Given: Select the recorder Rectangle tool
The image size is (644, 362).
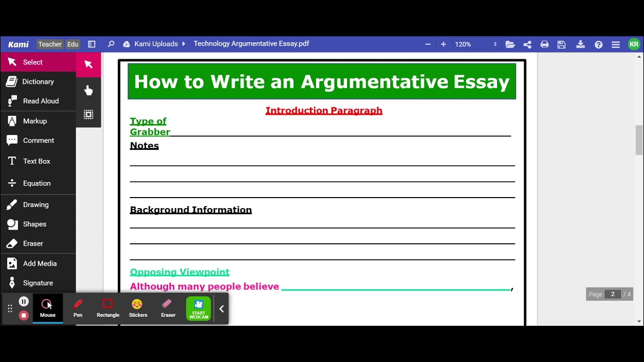Looking at the screenshot, I should [108, 308].
